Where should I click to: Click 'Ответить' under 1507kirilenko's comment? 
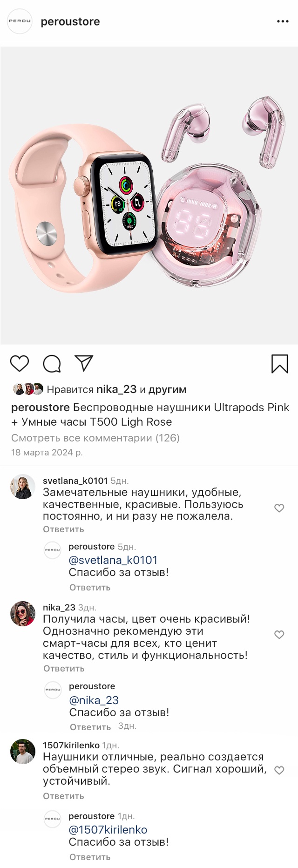64,796
